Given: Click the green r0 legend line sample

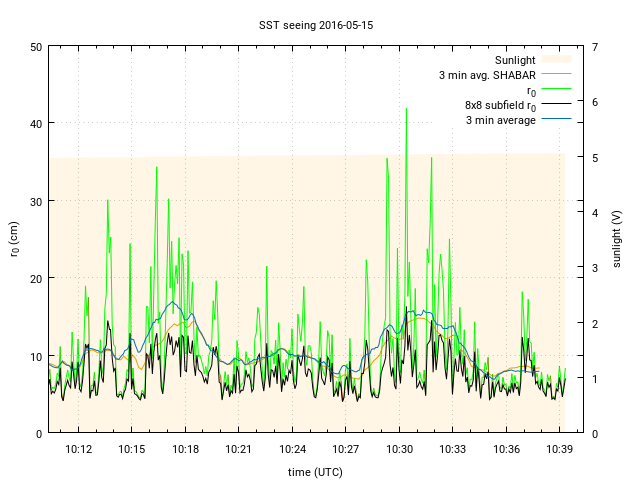Looking at the screenshot, I should pyautogui.click(x=555, y=90).
